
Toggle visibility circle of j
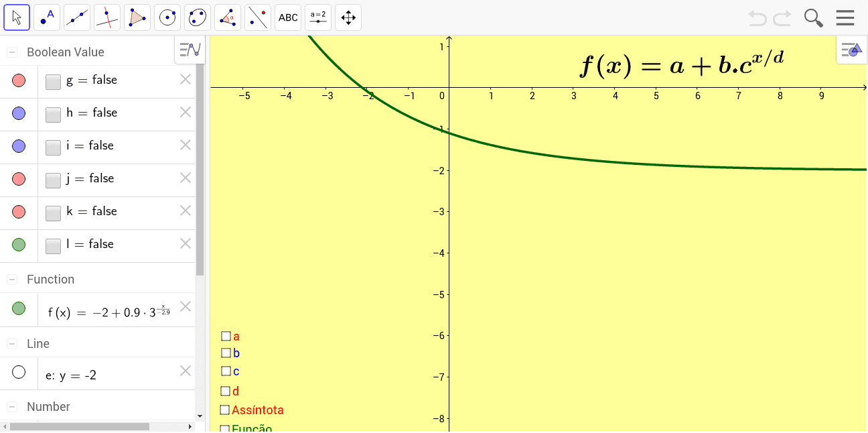[x=19, y=179]
